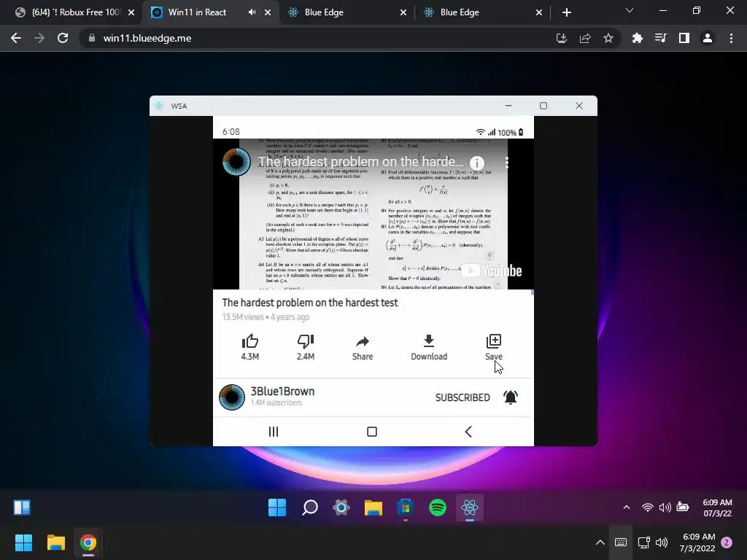Open video player three-dot menu

pos(506,163)
